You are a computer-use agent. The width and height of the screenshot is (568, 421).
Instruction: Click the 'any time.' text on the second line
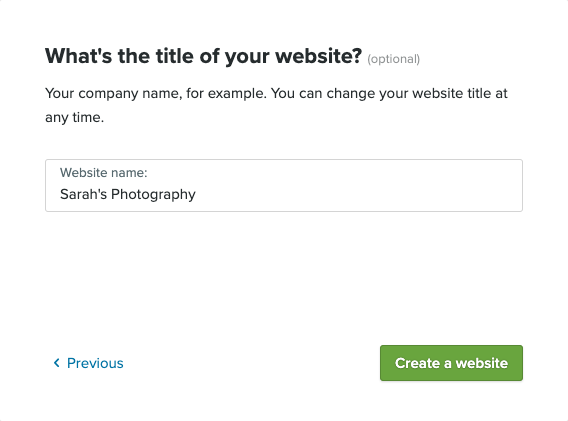(x=75, y=117)
